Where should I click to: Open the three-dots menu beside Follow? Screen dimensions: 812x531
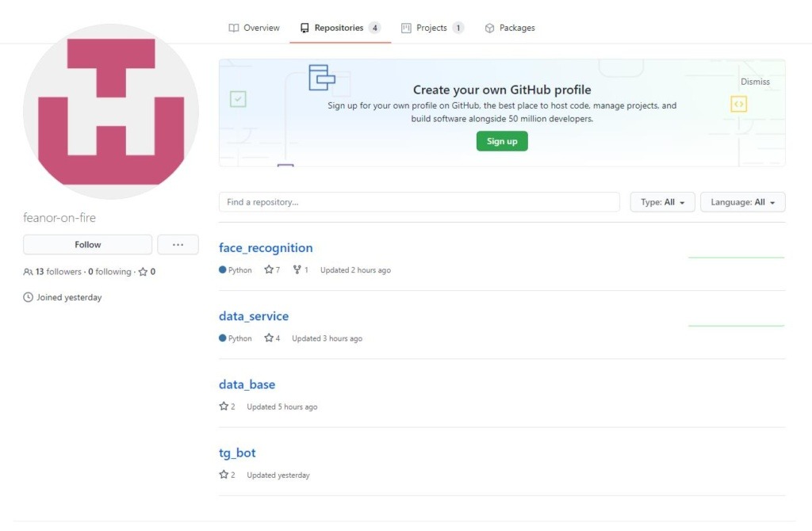click(178, 245)
